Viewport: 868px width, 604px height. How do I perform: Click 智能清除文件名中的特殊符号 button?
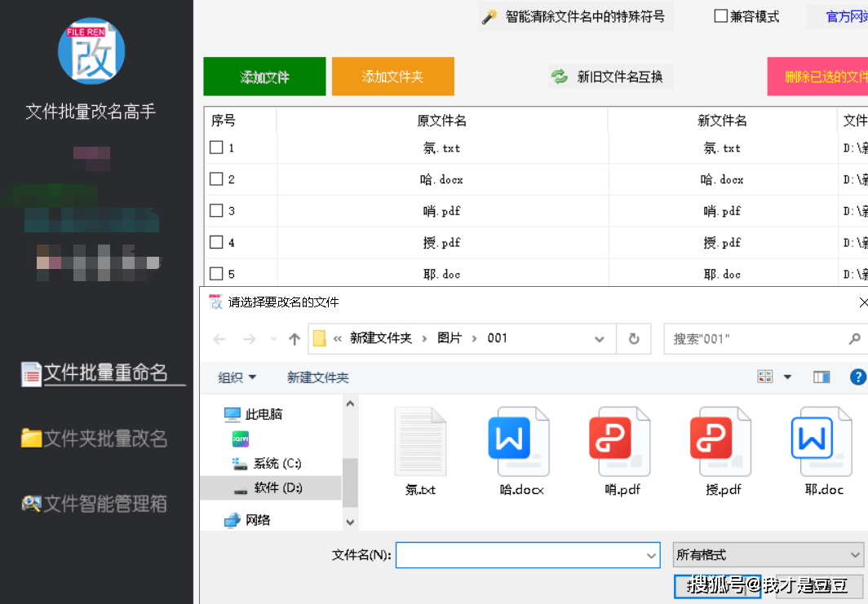coord(576,16)
